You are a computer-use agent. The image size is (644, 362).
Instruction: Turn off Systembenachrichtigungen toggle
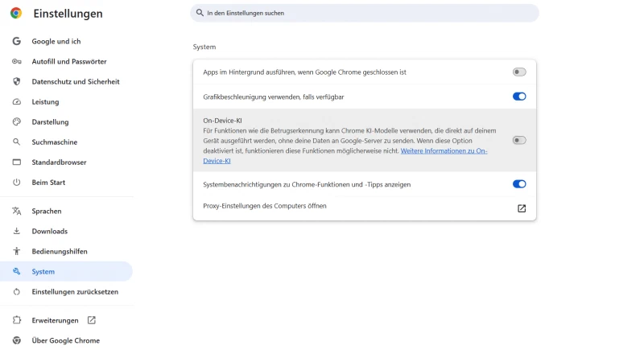[x=519, y=184]
